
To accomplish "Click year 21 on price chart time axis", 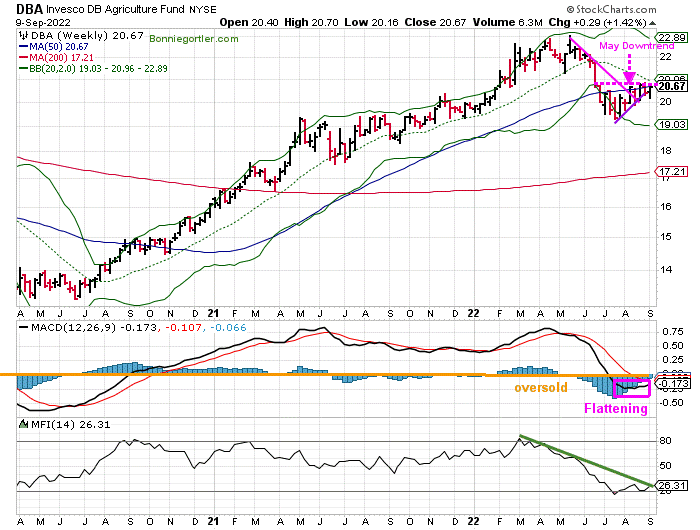I will (213, 313).
